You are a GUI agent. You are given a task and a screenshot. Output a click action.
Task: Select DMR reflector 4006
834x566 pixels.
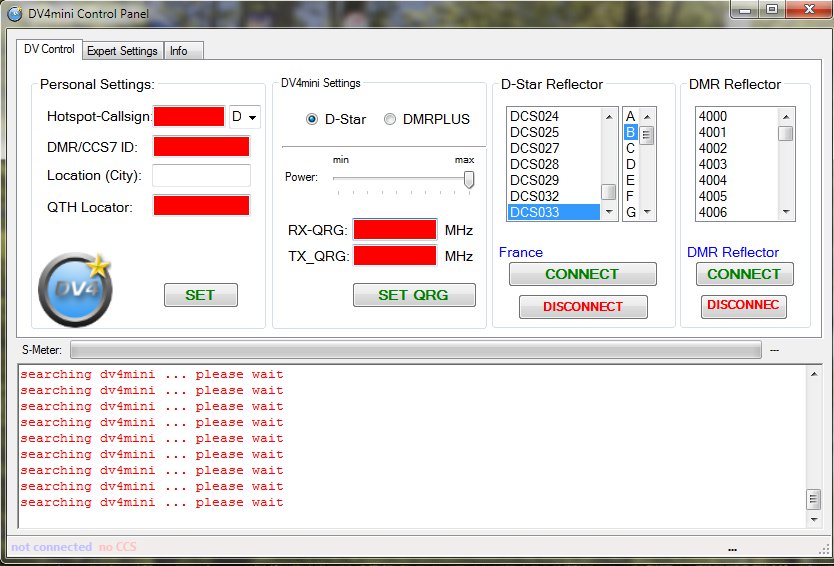coord(737,212)
